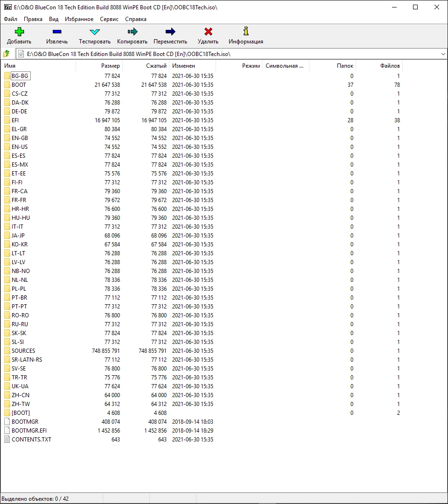The height and width of the screenshot is (504, 448).
Task: Click the Move blue arrow icon
Action: (170, 32)
